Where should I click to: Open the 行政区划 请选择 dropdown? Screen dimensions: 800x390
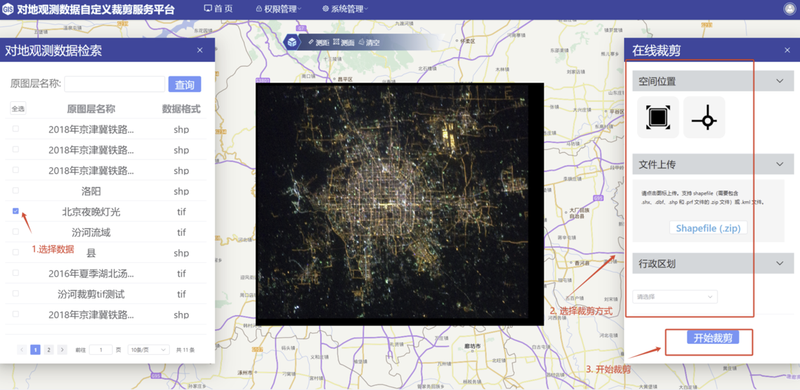[x=674, y=297]
